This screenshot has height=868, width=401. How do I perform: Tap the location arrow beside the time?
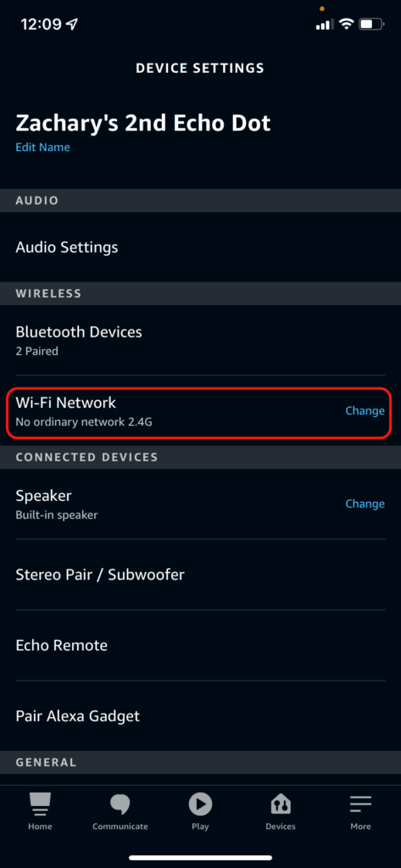coord(72,24)
